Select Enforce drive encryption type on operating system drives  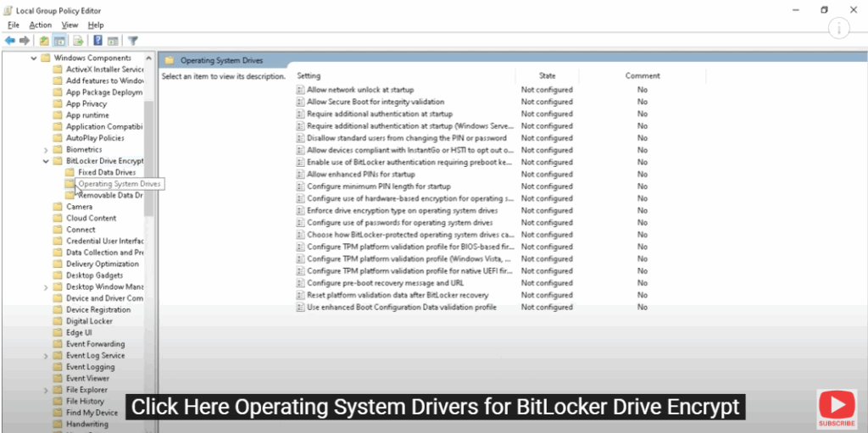point(403,210)
